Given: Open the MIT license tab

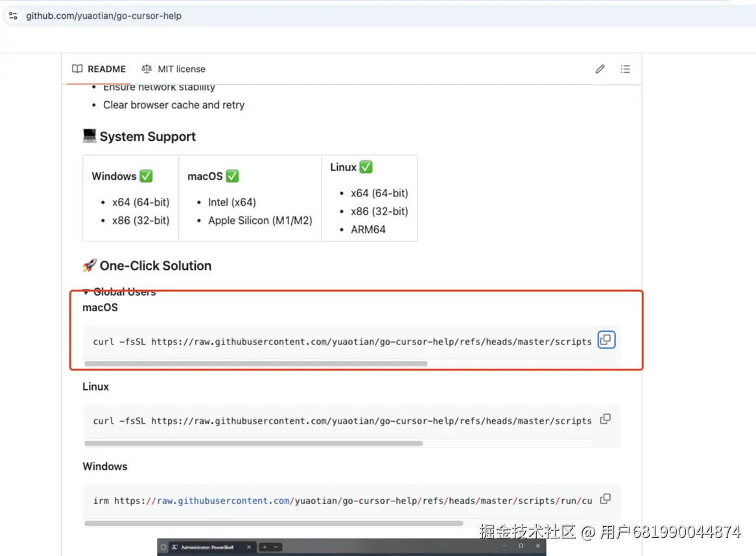Looking at the screenshot, I should (x=174, y=69).
